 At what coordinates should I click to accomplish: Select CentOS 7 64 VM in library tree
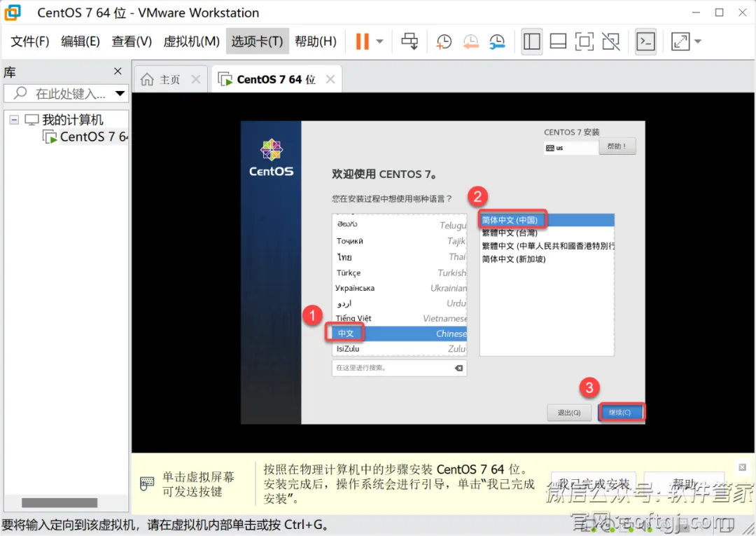(x=94, y=137)
